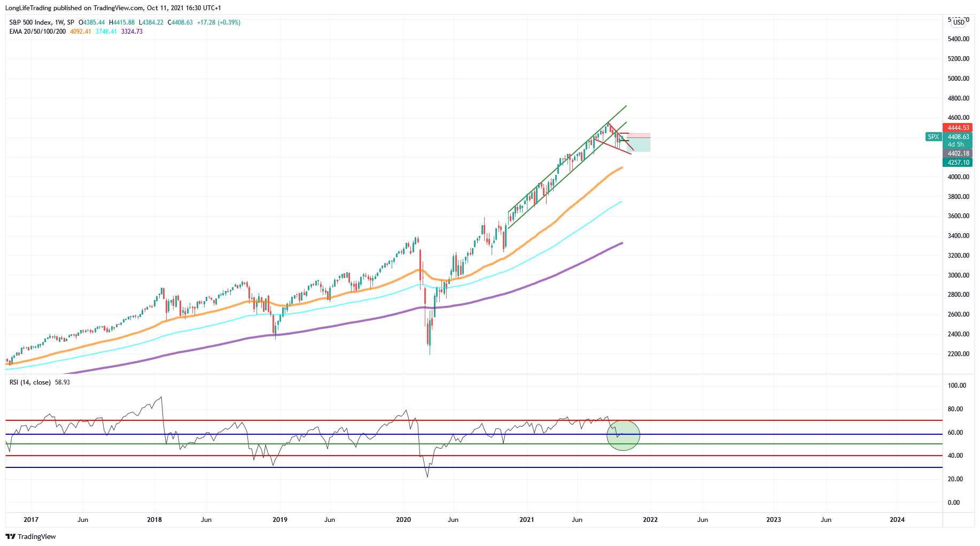Click the purple EMA value 3324.73

[x=132, y=32]
